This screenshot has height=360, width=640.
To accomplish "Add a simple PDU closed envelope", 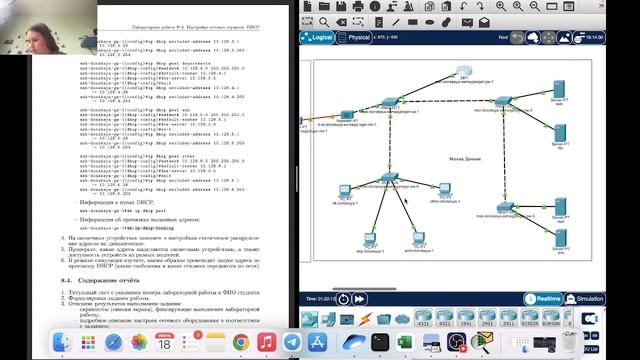I will click(467, 22).
